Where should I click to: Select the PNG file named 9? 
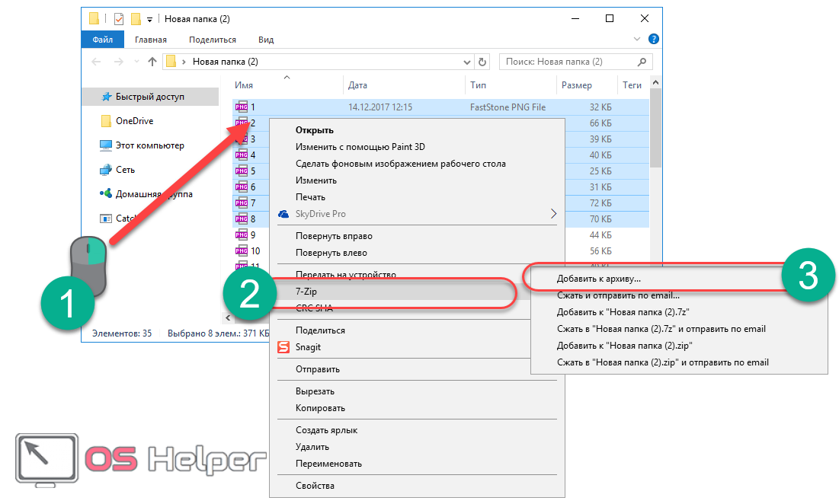point(251,235)
